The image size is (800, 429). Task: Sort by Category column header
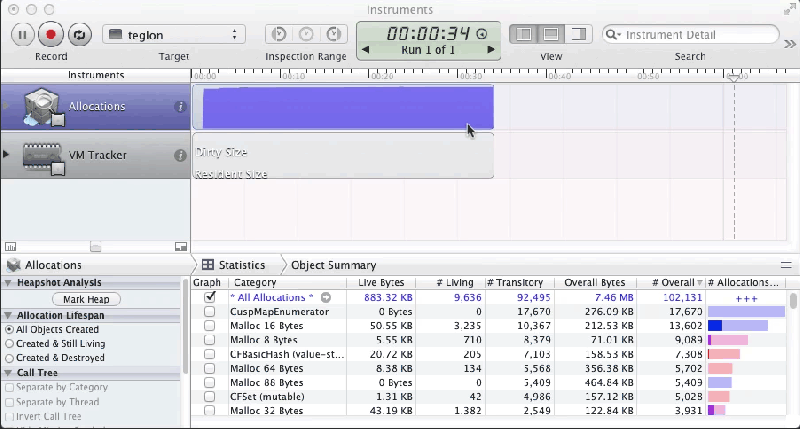click(x=287, y=283)
